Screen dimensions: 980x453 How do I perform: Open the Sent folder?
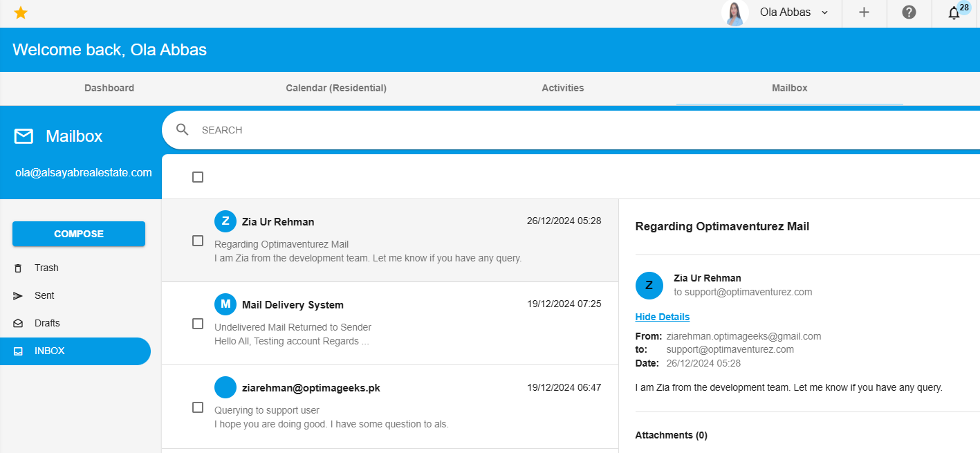44,295
